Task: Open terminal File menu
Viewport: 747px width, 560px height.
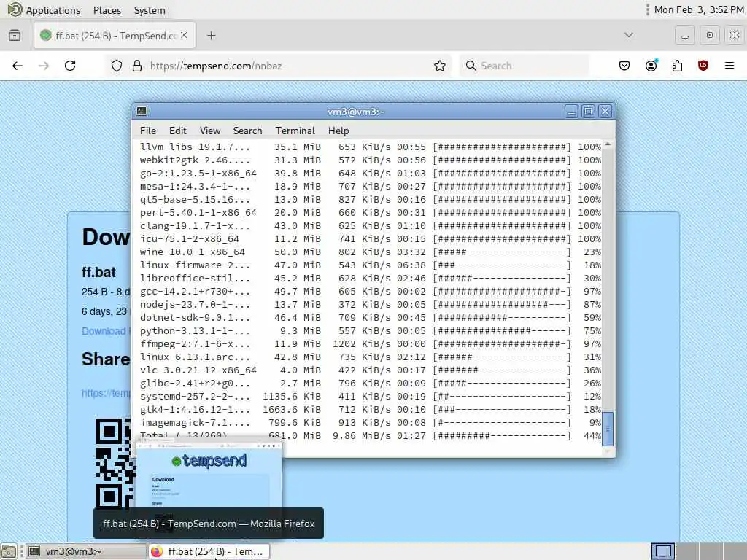Action: tap(147, 131)
